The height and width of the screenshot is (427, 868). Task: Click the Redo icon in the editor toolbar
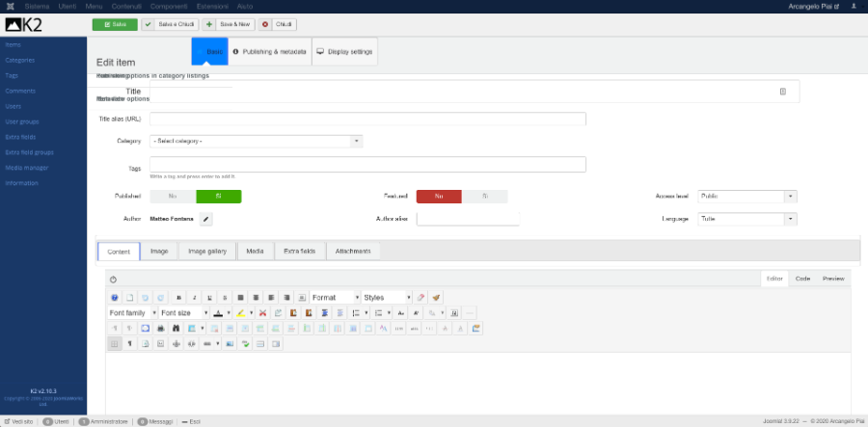(160, 297)
